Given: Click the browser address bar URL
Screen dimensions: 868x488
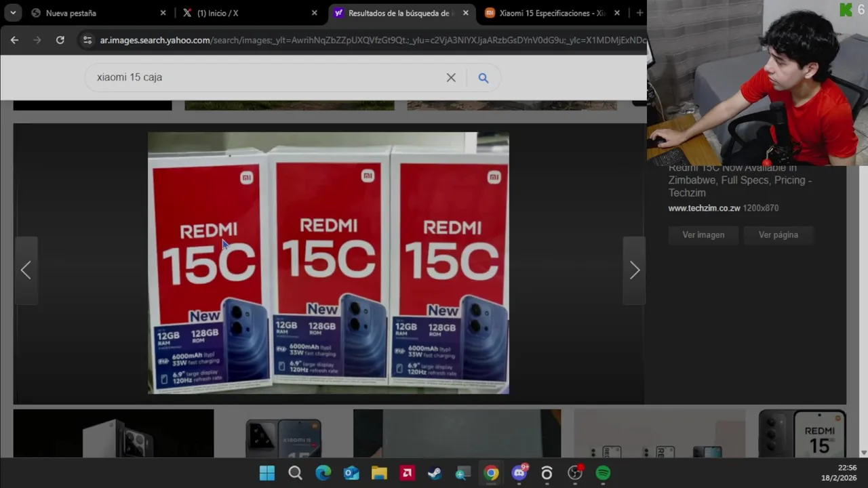Looking at the screenshot, I should click(x=373, y=40).
